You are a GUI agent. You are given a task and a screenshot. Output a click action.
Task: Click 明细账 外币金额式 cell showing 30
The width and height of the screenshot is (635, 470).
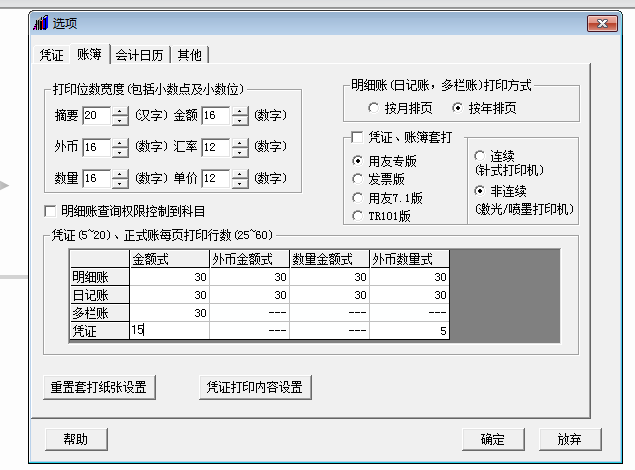click(x=249, y=277)
